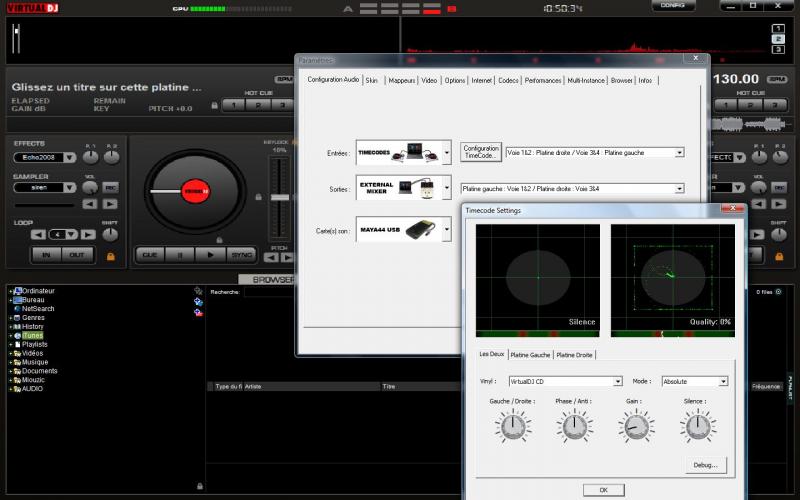Image resolution: width=800 pixels, height=500 pixels.
Task: Click the sampler REC button
Action: [110, 187]
